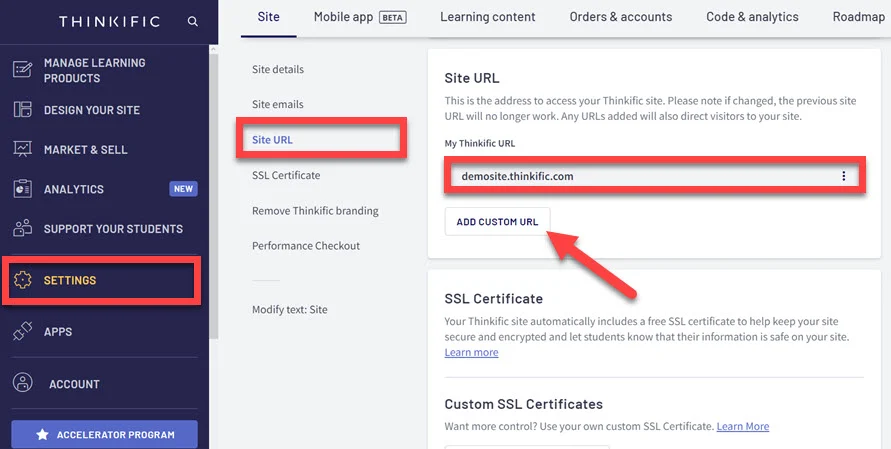Click the search magnifier icon in sidebar
Image resolution: width=891 pixels, height=449 pixels.
pyautogui.click(x=192, y=21)
